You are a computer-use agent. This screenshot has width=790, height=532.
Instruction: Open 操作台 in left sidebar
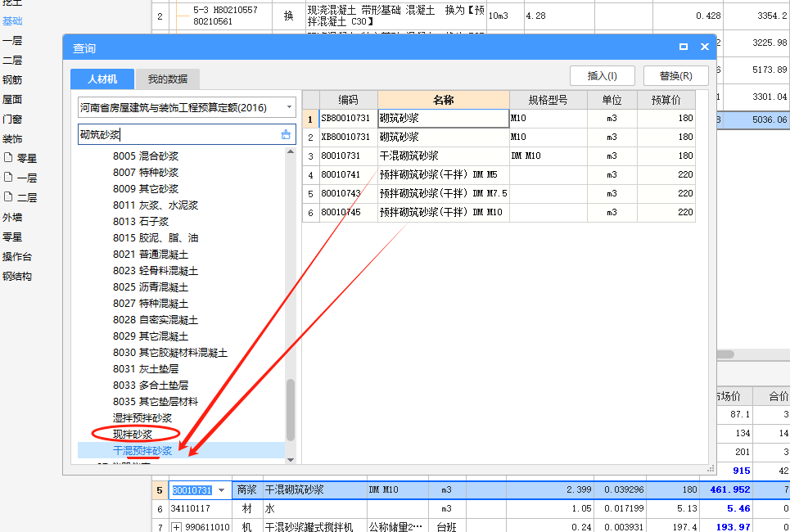coord(17,256)
